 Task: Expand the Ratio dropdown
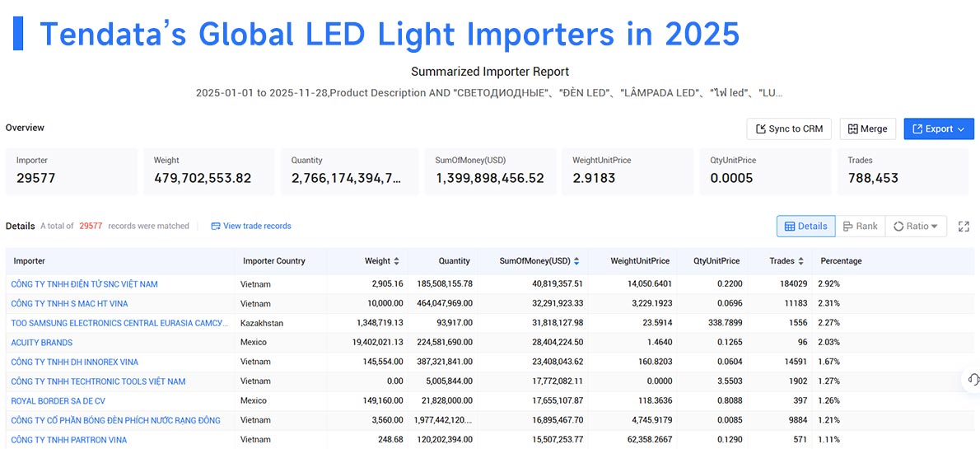coord(916,227)
